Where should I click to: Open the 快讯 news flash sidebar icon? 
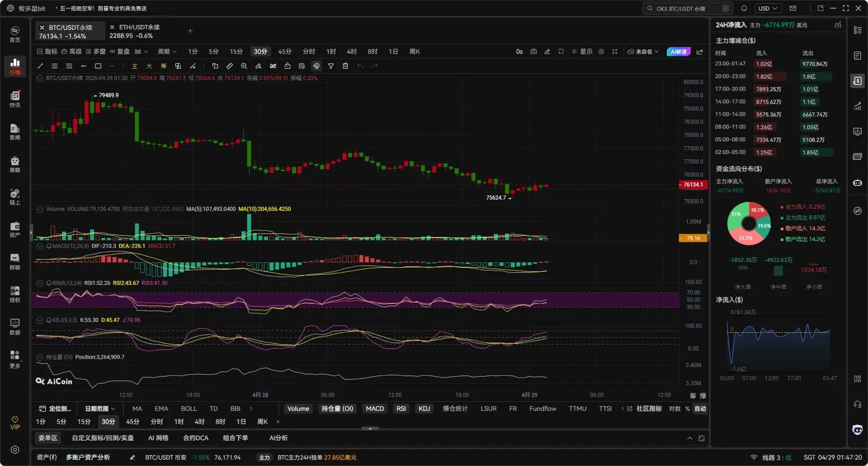pos(15,99)
